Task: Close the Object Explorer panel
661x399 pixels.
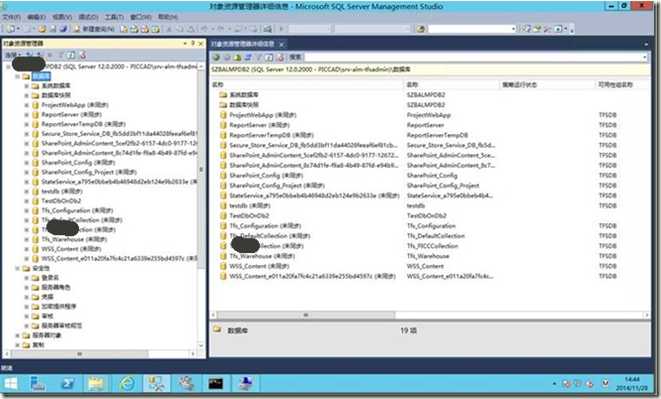Action: (x=201, y=43)
